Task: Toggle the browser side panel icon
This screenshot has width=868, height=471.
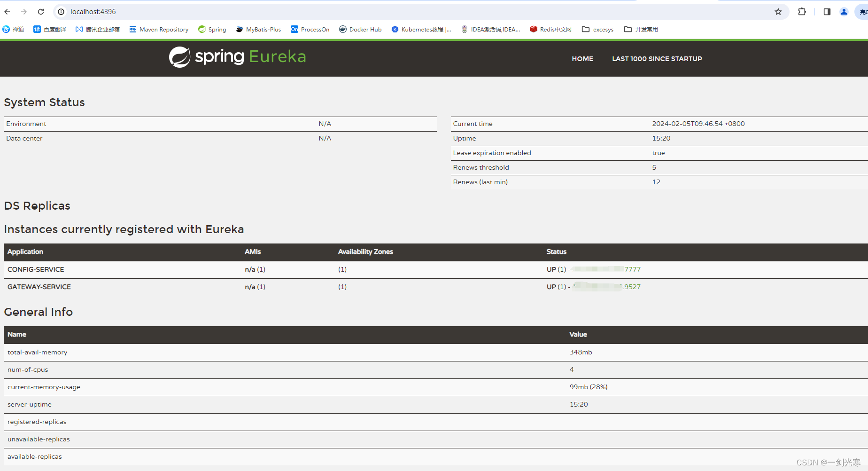Action: (827, 12)
